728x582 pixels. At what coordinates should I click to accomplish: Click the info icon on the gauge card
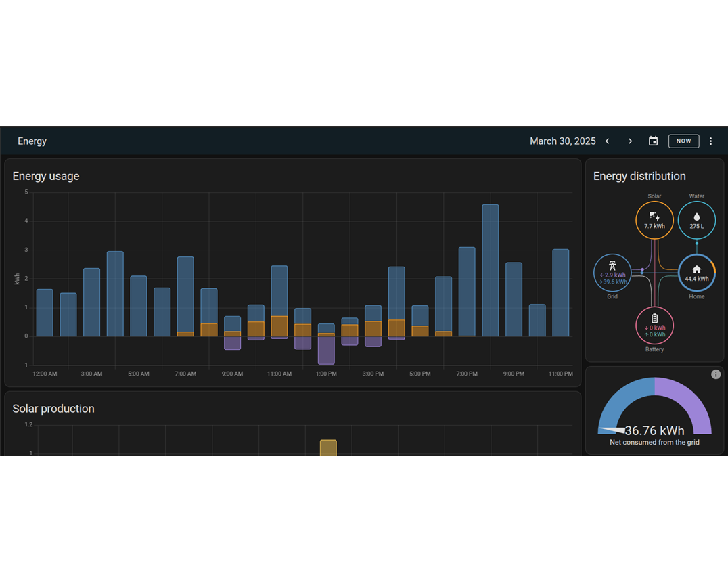[716, 374]
